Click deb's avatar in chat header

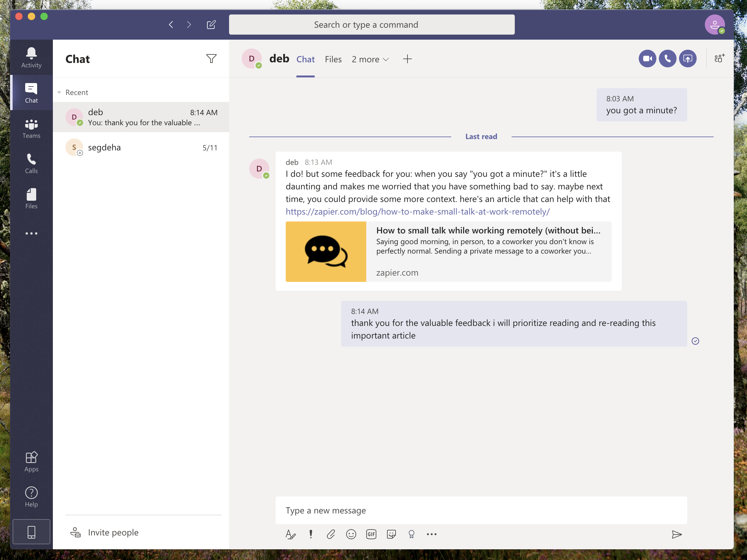(x=252, y=59)
